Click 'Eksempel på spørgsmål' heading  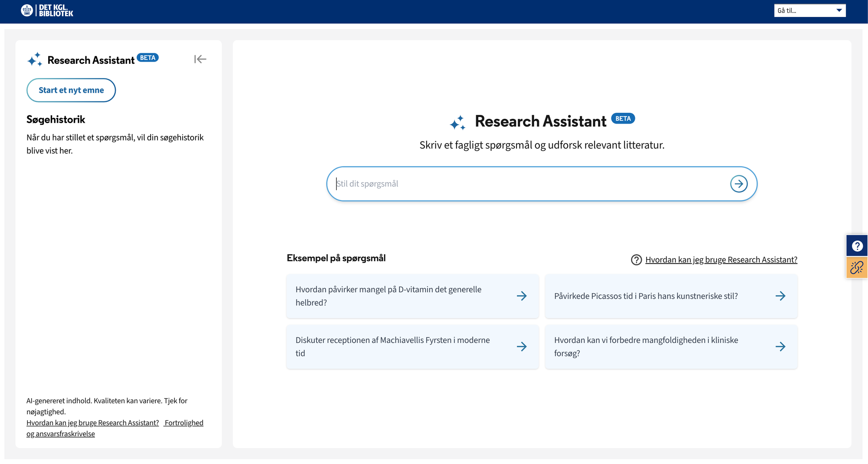336,258
